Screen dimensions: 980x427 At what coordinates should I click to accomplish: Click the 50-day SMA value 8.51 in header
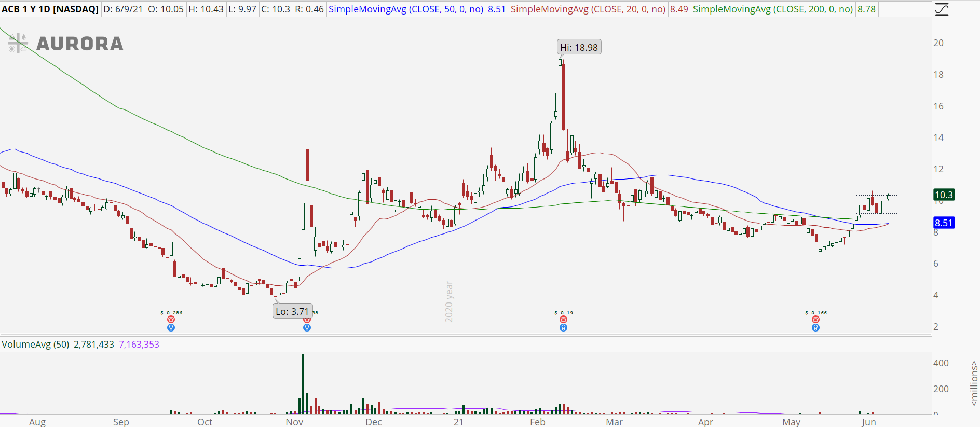coord(497,9)
